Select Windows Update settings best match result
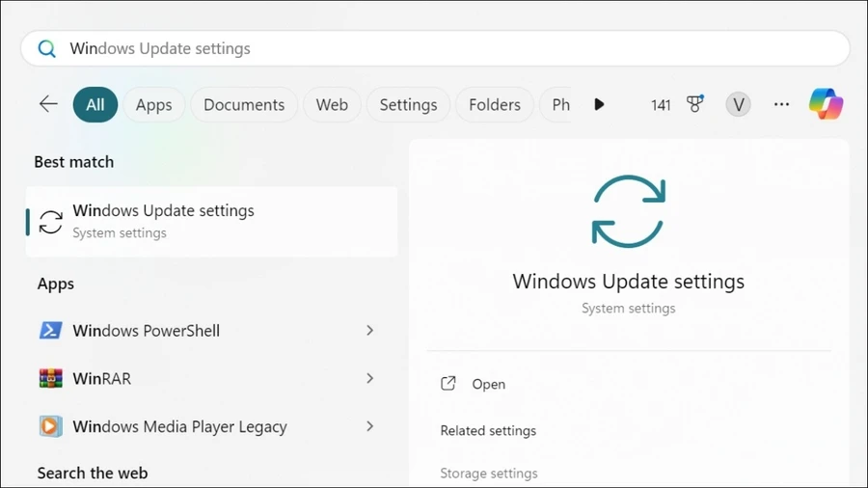 pos(211,222)
